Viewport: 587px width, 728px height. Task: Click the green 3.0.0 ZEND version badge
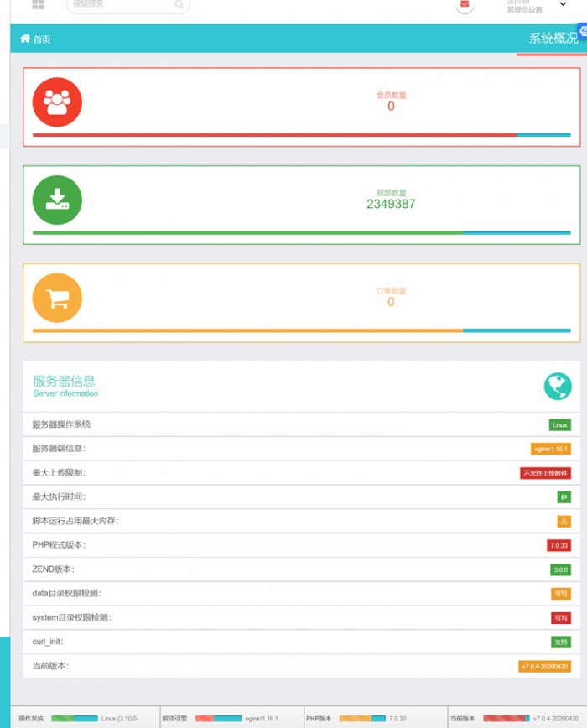pos(559,570)
